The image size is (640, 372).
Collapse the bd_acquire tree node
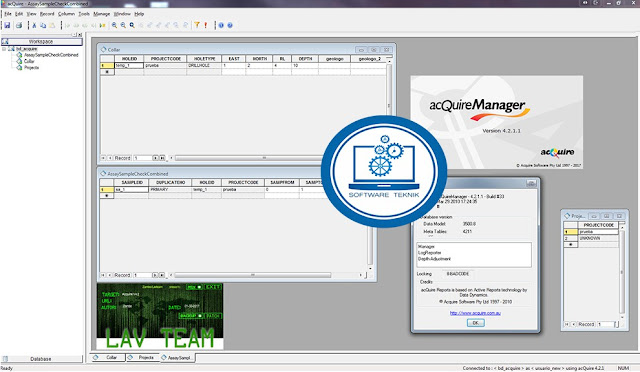4,49
